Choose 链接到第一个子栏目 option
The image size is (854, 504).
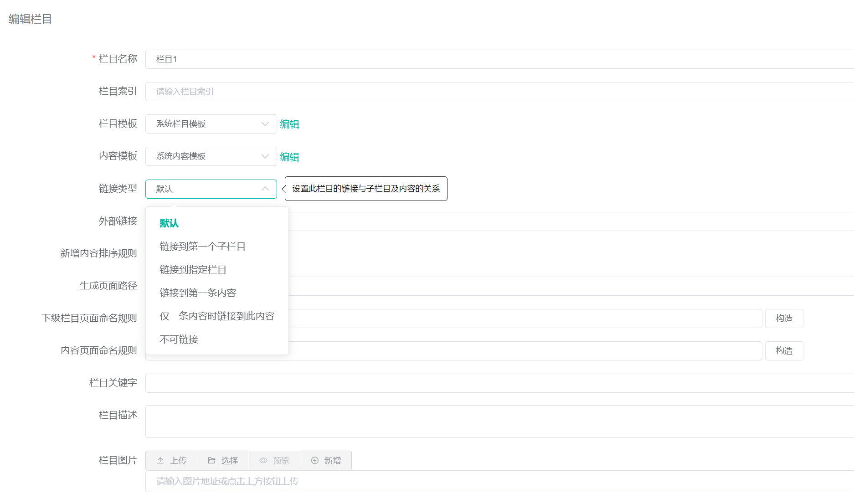[x=202, y=247]
